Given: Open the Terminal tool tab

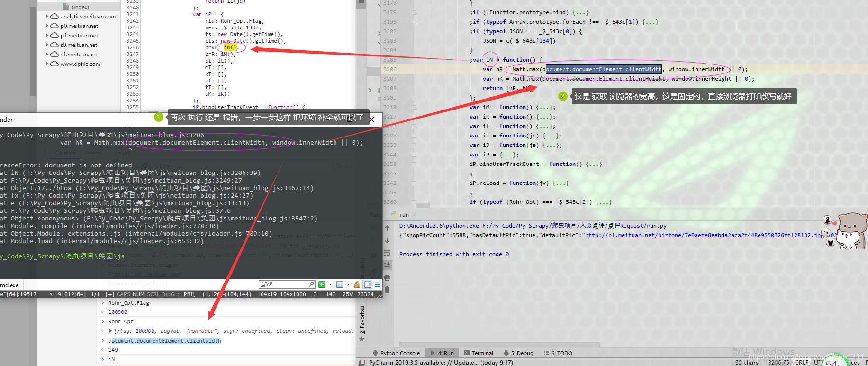Looking at the screenshot, I should tap(479, 353).
